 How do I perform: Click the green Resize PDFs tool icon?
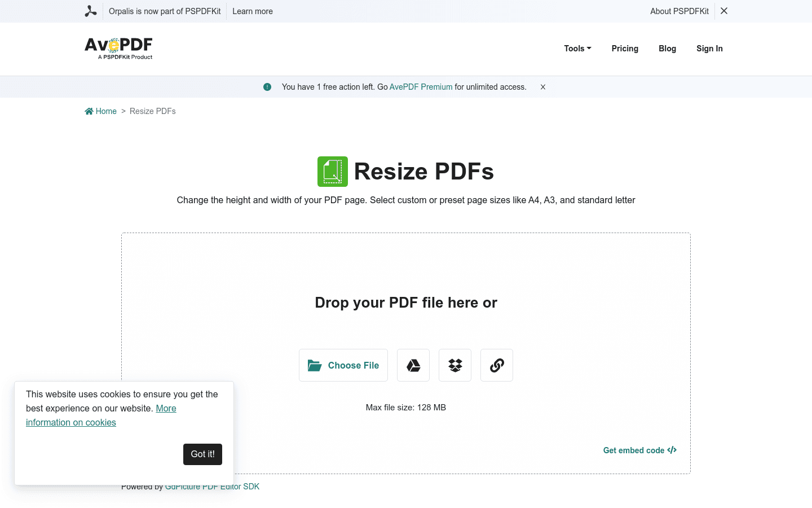333,172
